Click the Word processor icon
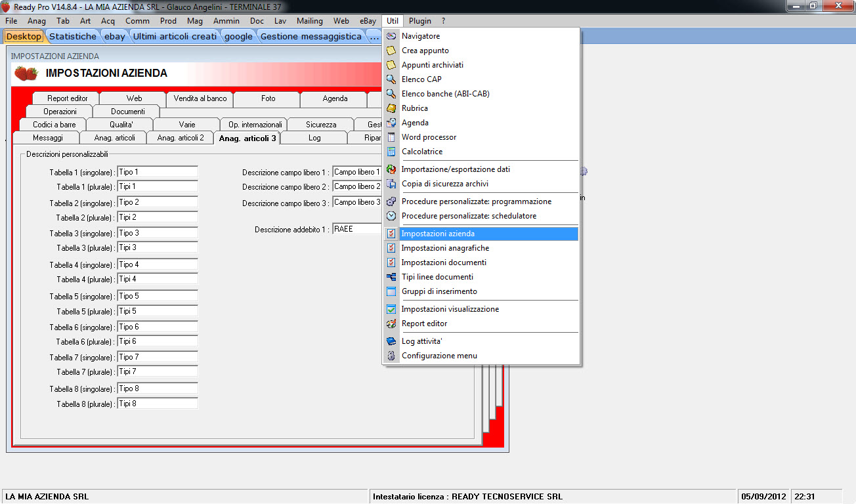 391,137
